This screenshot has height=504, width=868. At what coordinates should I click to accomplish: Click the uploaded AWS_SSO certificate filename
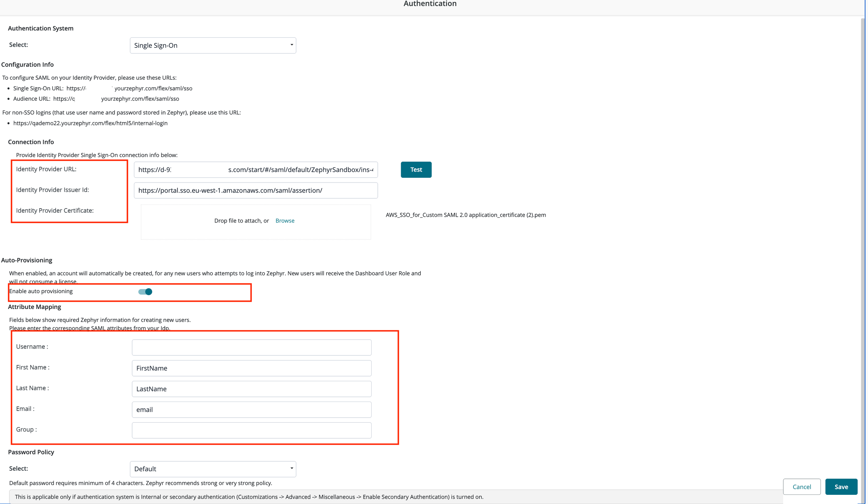[465, 215]
